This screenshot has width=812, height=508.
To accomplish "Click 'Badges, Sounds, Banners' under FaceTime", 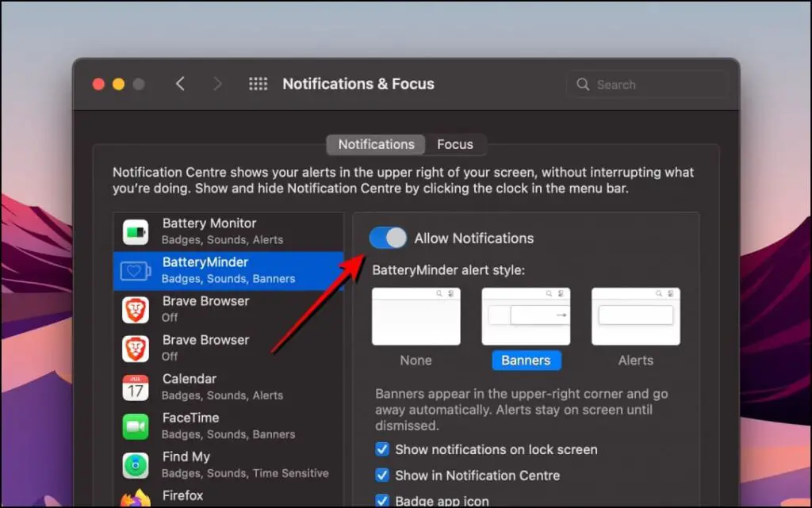I will coord(228,434).
